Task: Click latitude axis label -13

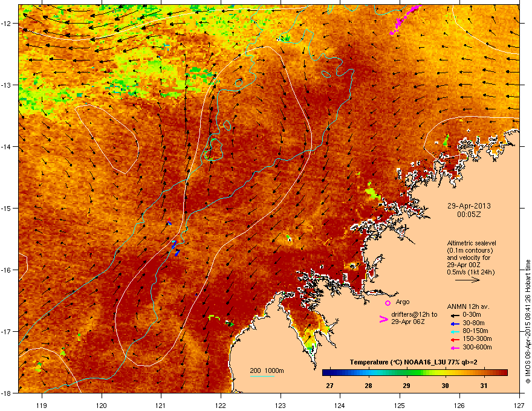Action: click(6, 85)
